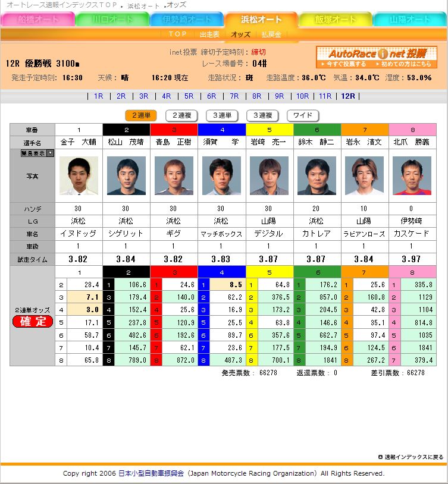Click trial time 3.97
This screenshot has width=448, height=484.
(x=411, y=259)
